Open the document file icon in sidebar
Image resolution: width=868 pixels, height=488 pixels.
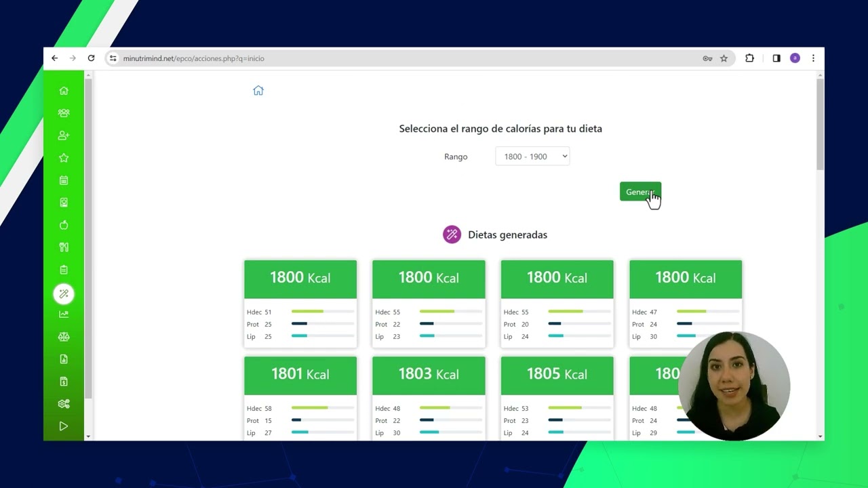(x=64, y=359)
